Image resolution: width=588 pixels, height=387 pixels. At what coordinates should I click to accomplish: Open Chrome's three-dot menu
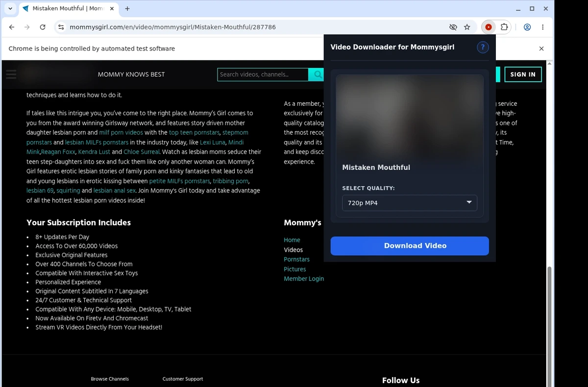(x=543, y=27)
